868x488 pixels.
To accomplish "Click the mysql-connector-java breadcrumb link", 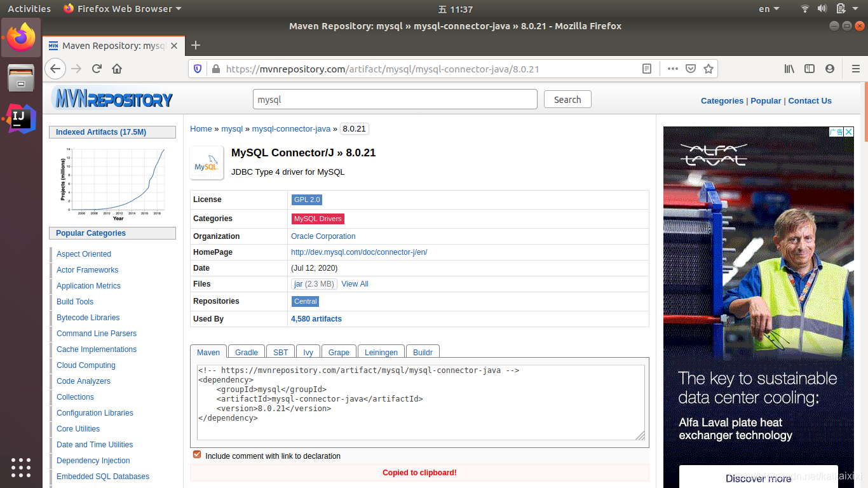I will pos(291,128).
